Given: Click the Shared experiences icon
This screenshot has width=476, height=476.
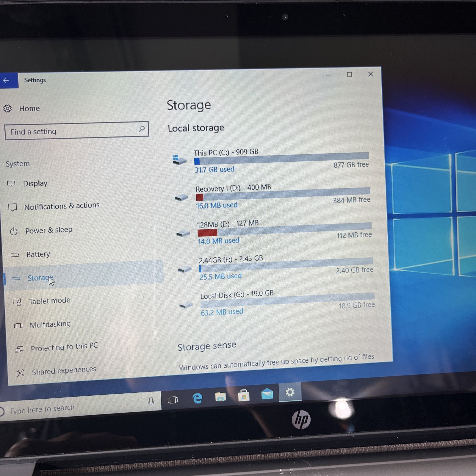Looking at the screenshot, I should click(x=20, y=373).
